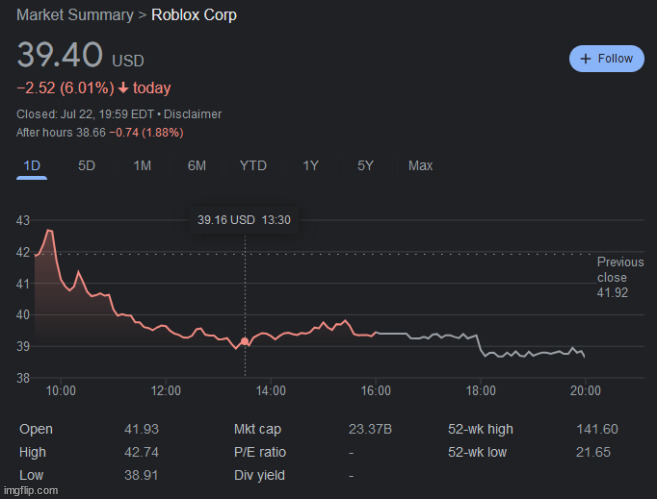Image resolution: width=657 pixels, height=499 pixels.
Task: Switch to the 6M time range tab
Action: coord(197,165)
